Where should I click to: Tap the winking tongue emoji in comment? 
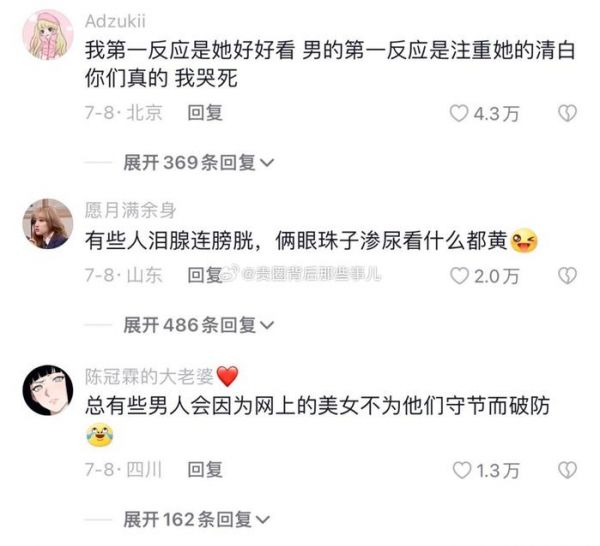pyautogui.click(x=524, y=241)
